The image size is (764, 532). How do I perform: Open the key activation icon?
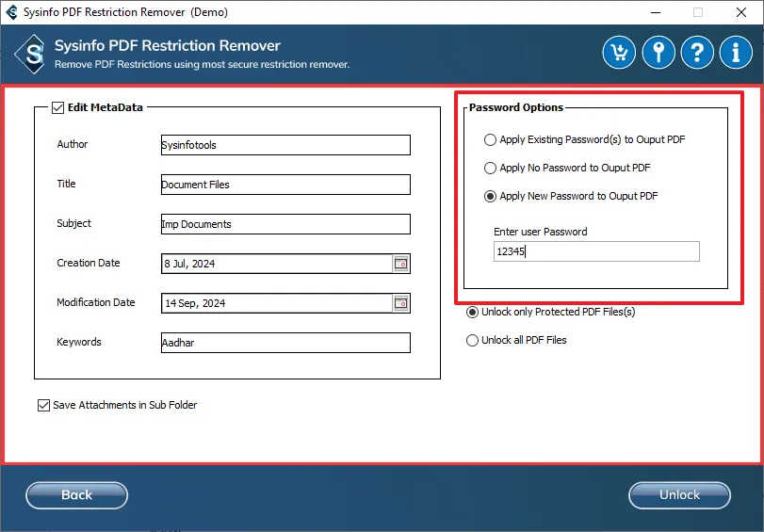tap(658, 52)
